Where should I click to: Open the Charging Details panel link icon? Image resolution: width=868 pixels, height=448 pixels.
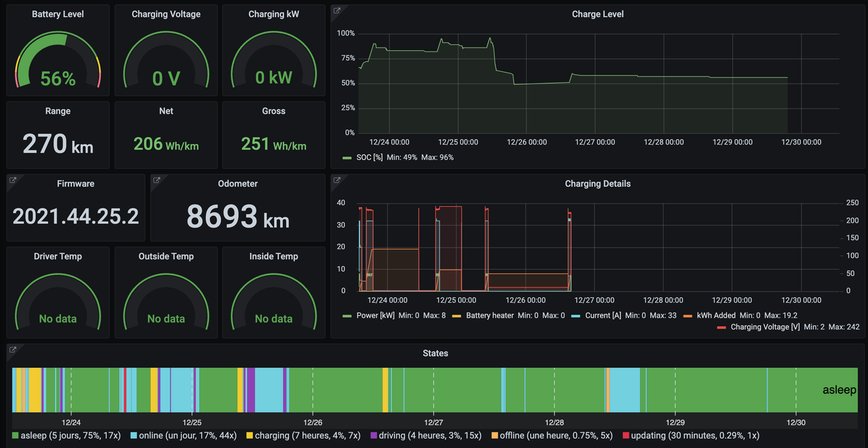[x=337, y=180]
